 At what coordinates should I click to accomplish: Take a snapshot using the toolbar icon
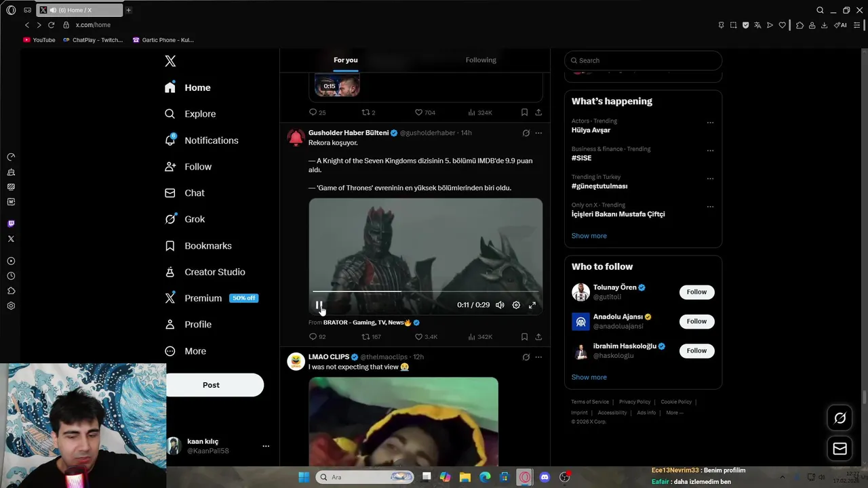pyautogui.click(x=733, y=25)
